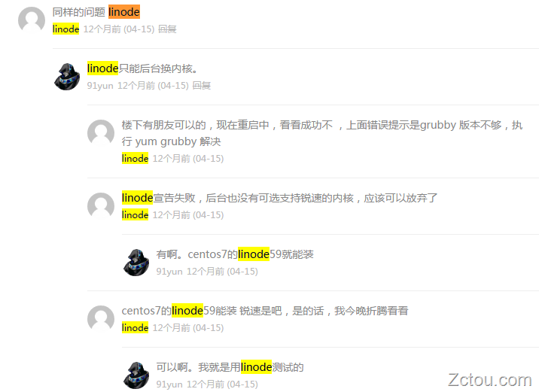Click the comment text '楼下有朋友可以的'
The image size is (539, 392).
click(163, 125)
